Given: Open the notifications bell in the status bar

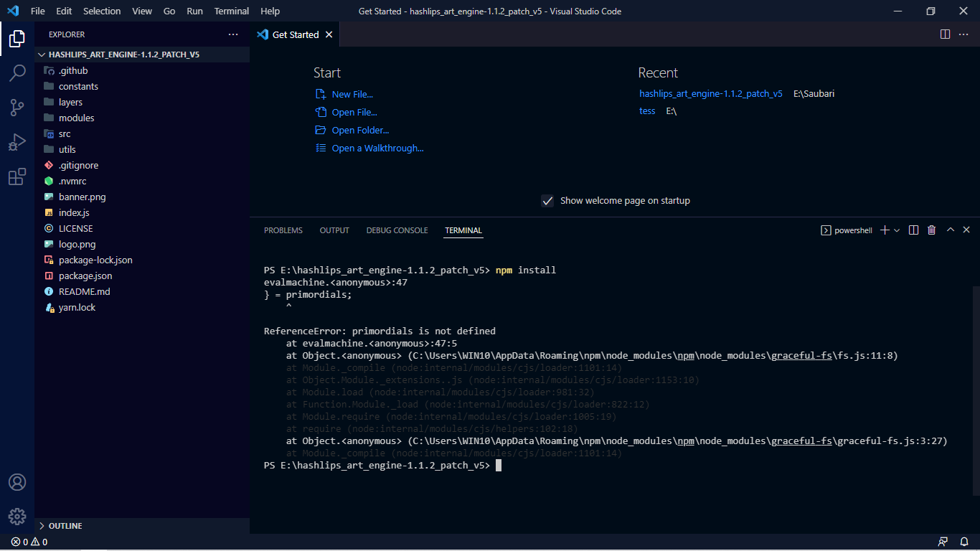Looking at the screenshot, I should (963, 542).
